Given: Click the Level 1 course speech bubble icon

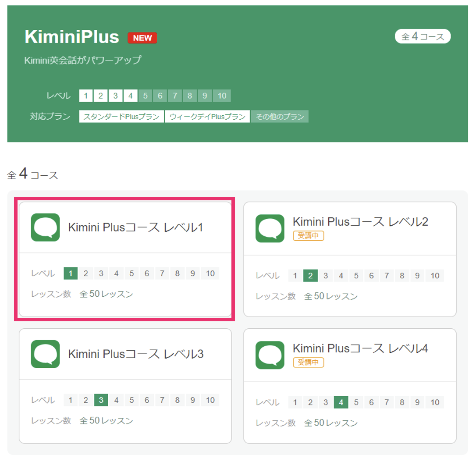Looking at the screenshot, I should point(45,227).
